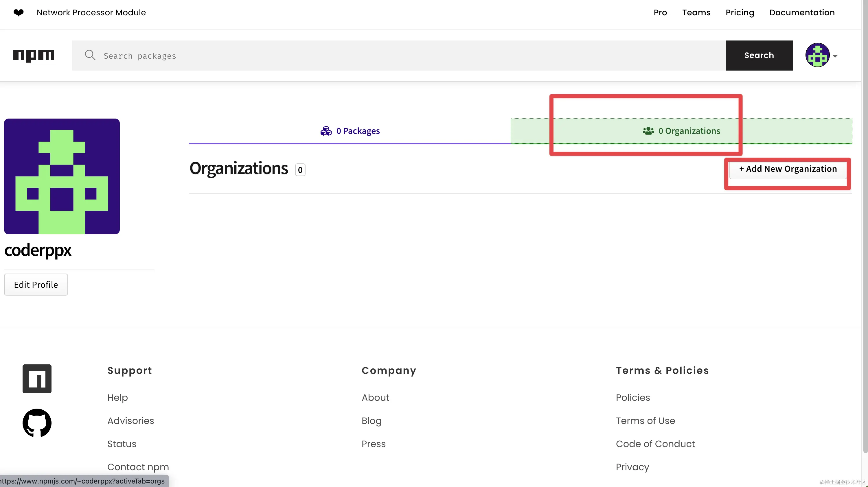Image resolution: width=868 pixels, height=487 pixels.
Task: Open the npm square logo in footer
Action: (x=37, y=379)
